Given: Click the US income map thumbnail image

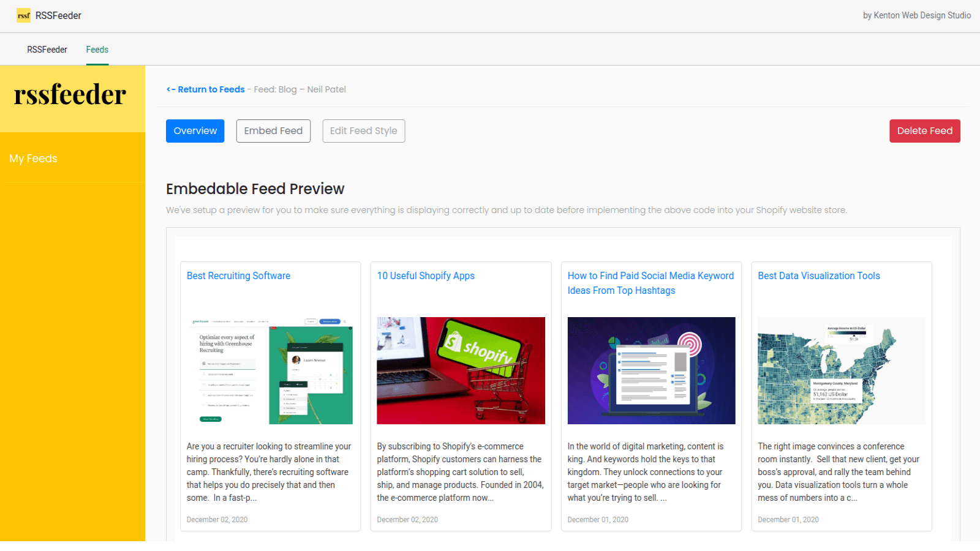Looking at the screenshot, I should 842,370.
